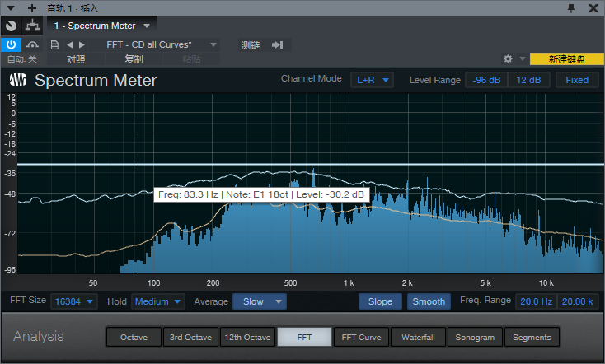Click the -96 dB level range field

pyautogui.click(x=486, y=80)
